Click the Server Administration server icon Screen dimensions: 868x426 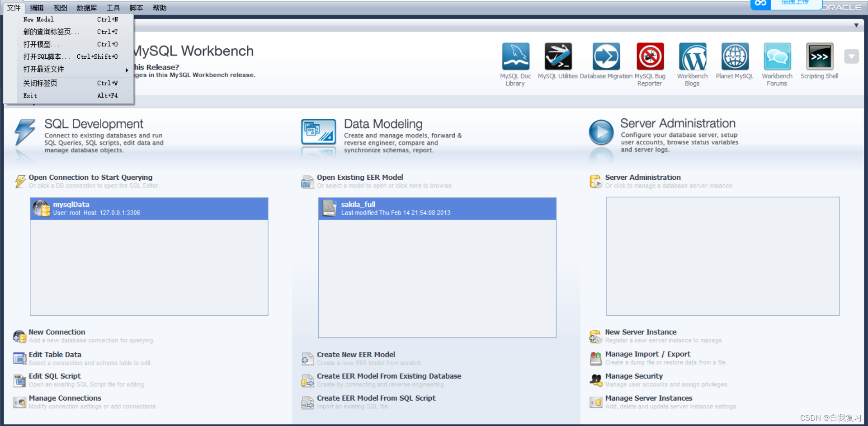click(596, 181)
